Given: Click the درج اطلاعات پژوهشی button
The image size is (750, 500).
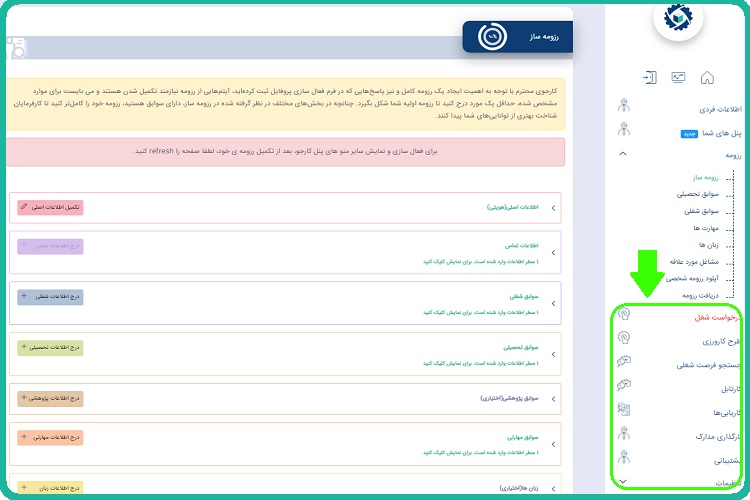Looking at the screenshot, I should (x=50, y=398).
